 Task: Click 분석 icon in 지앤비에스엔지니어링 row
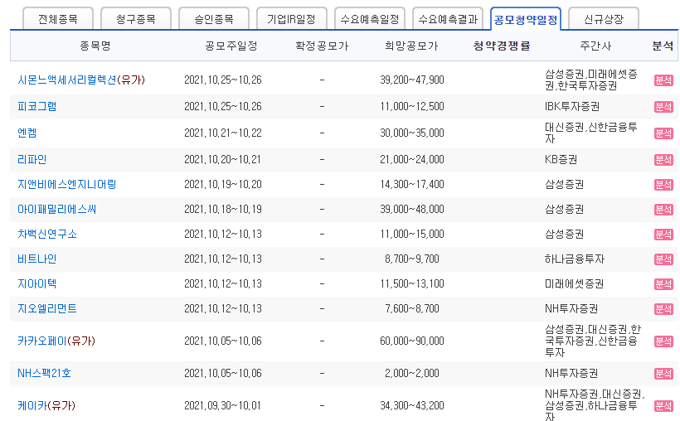tap(664, 185)
